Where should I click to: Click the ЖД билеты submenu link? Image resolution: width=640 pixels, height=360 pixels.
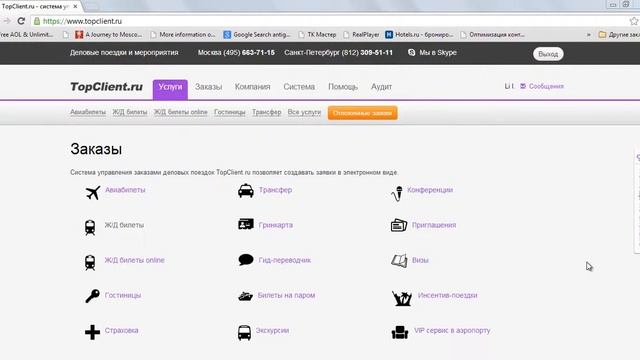click(130, 112)
